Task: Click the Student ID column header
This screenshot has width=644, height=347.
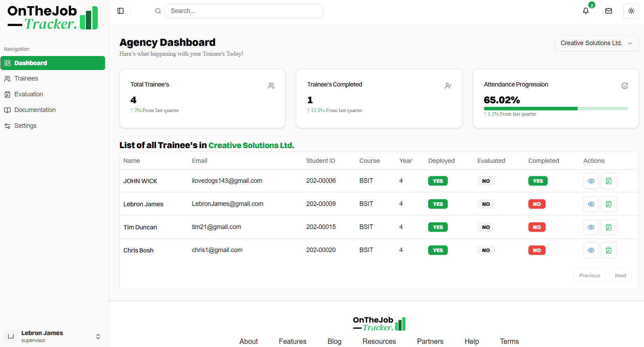Action: [321, 161]
